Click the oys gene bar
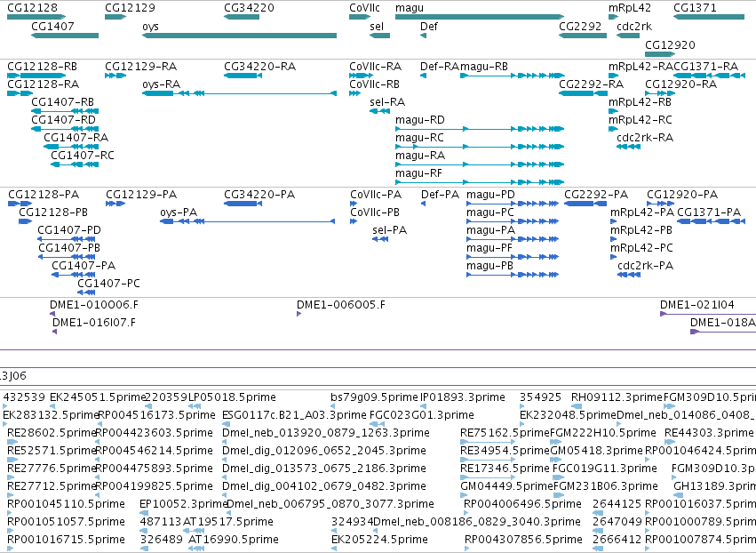Screen dimensions: 756x553 pyautogui.click(x=239, y=36)
